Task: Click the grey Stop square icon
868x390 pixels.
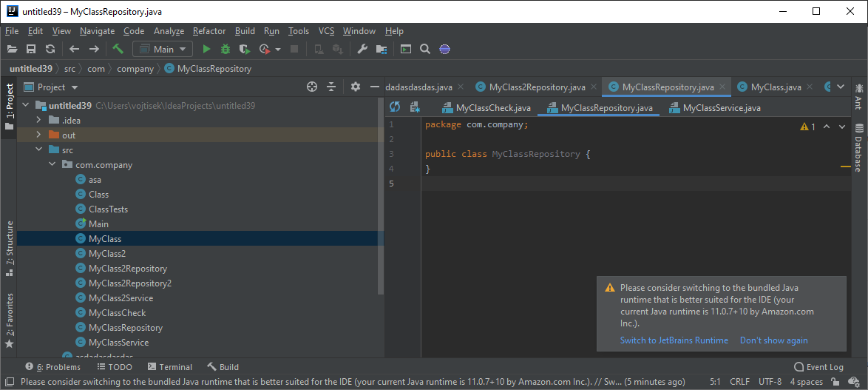Action: [294, 50]
